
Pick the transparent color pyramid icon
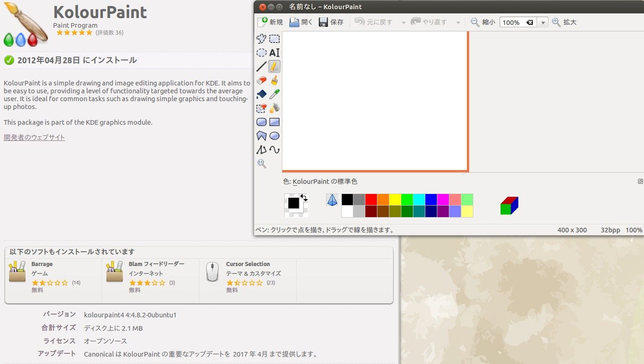(332, 200)
